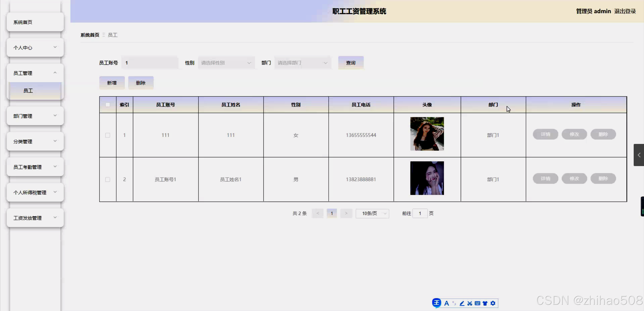
Task: Go to next page arrow in pagination
Action: tap(346, 213)
